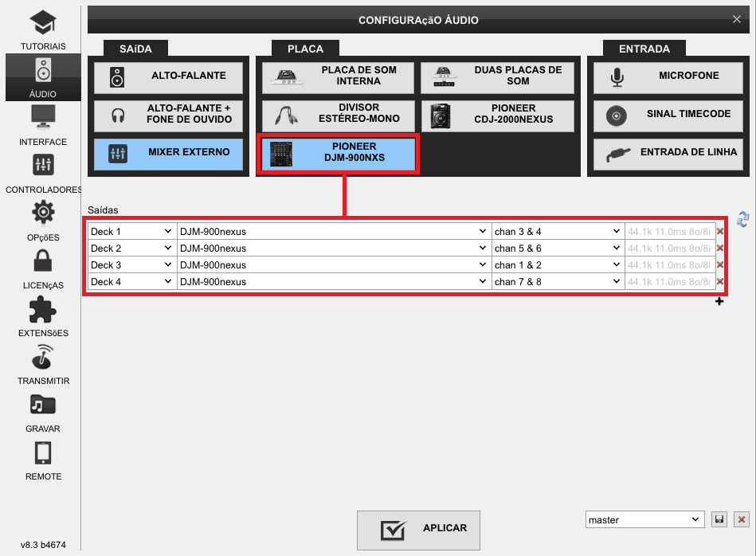This screenshot has height=556, width=756.
Task: Open the master profile dropdown
Action: click(644, 519)
